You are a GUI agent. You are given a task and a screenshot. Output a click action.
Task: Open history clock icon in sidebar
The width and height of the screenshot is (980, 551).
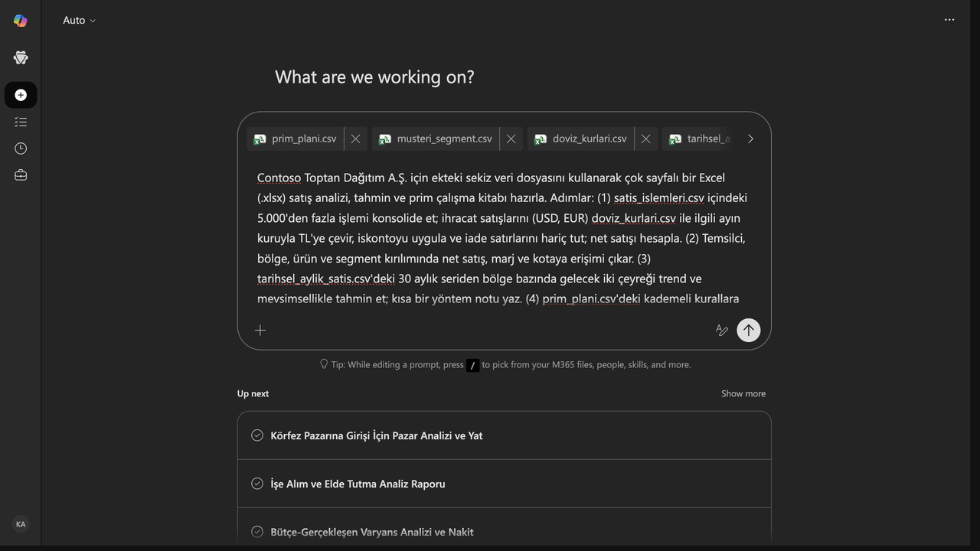pos(21,148)
